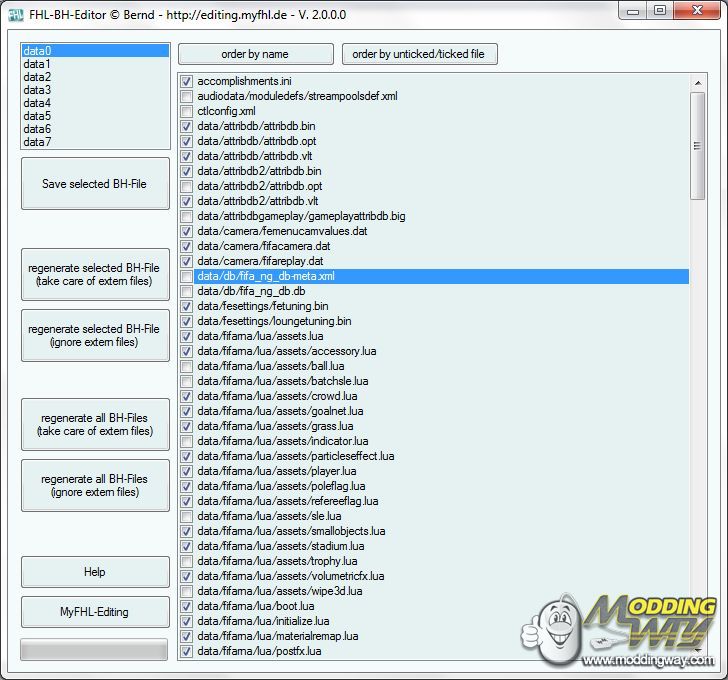Screen dimensions: 728x680
Task: Sort with order by unticked/ticked file
Action: tap(419, 54)
